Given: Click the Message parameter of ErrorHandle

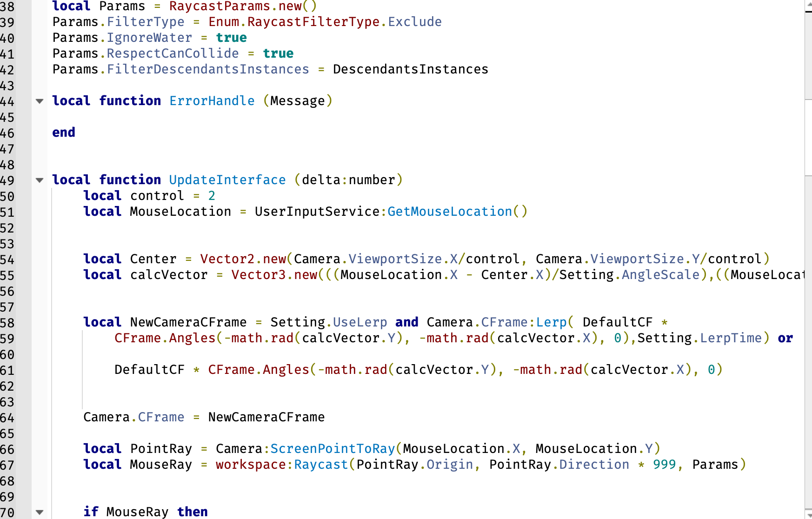Looking at the screenshot, I should pyautogui.click(x=298, y=101).
